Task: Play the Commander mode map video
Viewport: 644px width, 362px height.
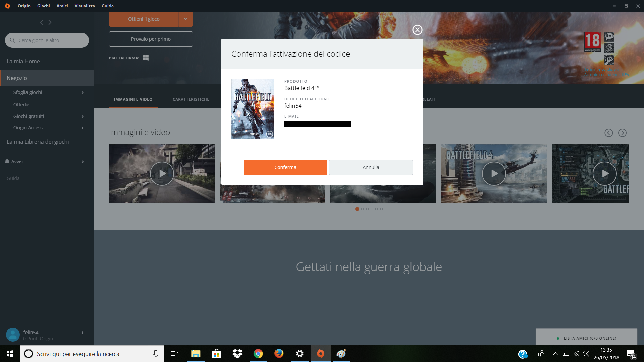Action: tap(605, 174)
